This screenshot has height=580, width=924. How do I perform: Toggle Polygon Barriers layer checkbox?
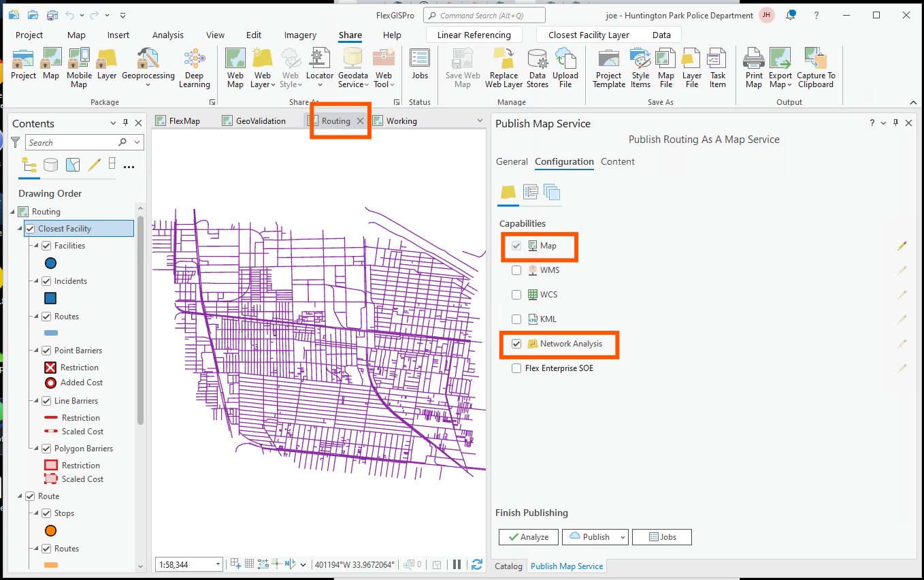point(46,449)
